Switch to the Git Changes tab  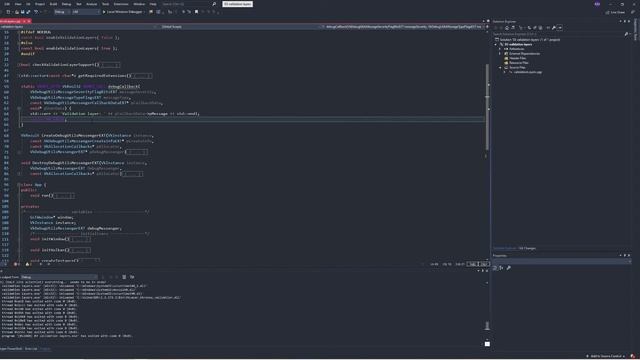[527, 248]
